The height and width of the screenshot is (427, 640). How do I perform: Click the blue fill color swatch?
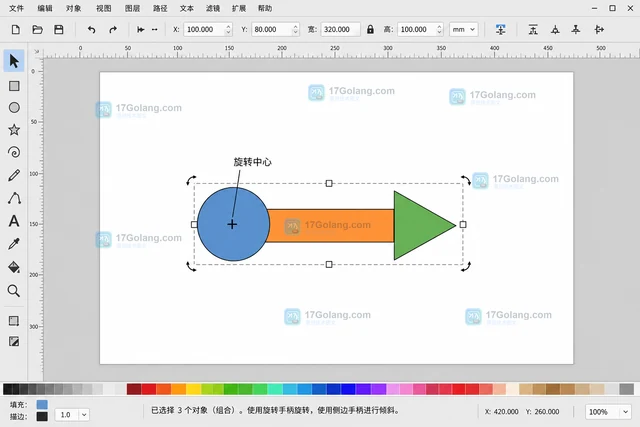42,405
